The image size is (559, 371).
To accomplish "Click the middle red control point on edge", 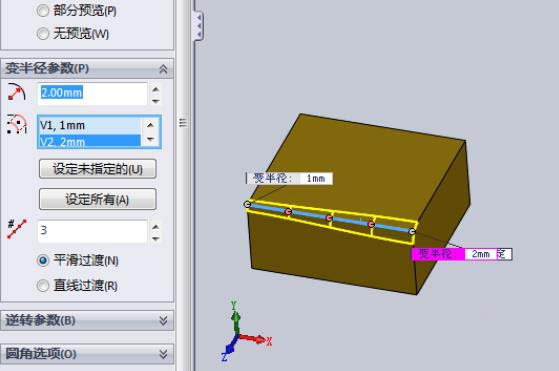I will coord(329,218).
